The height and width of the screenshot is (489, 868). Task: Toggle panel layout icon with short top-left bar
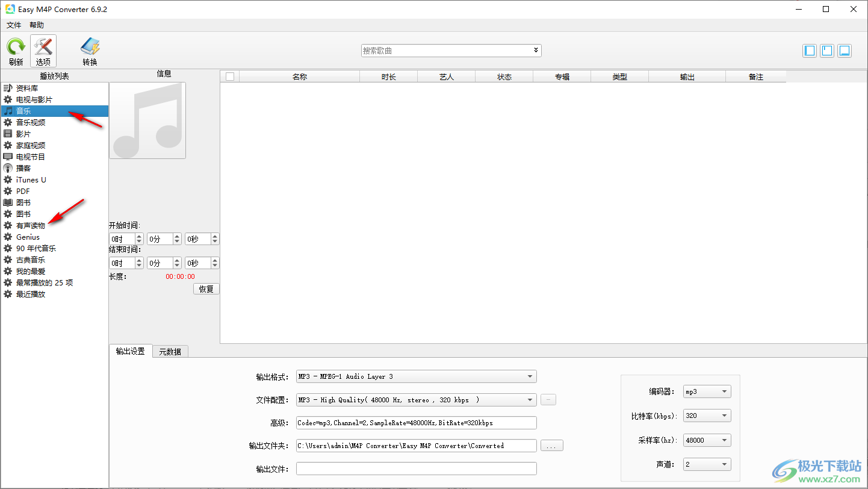(x=827, y=51)
